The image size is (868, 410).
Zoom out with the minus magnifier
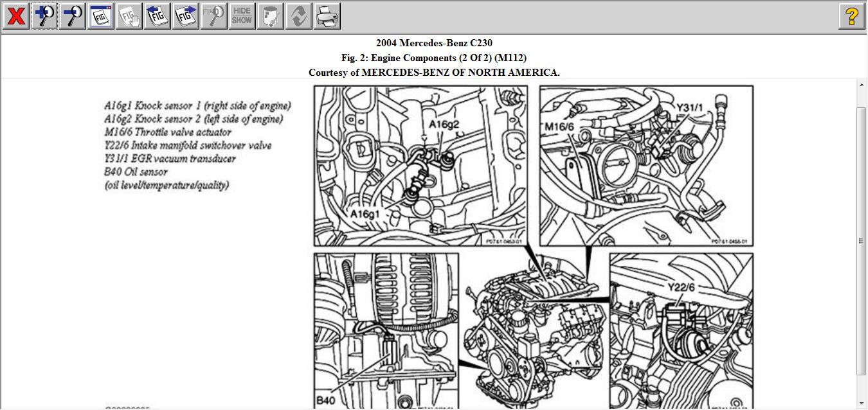tap(73, 16)
